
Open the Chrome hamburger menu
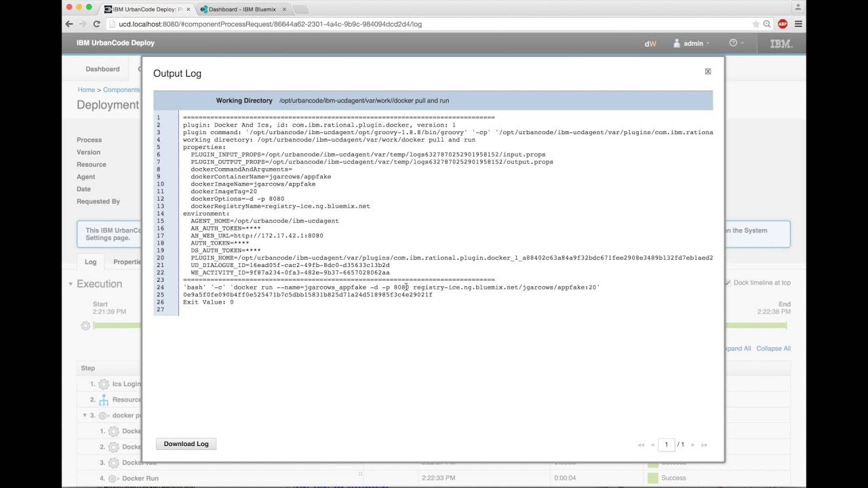[798, 24]
